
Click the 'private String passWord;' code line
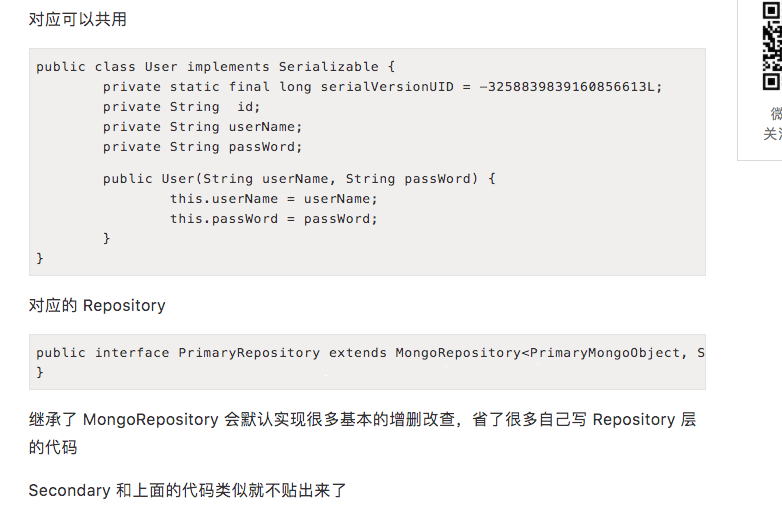click(x=202, y=147)
